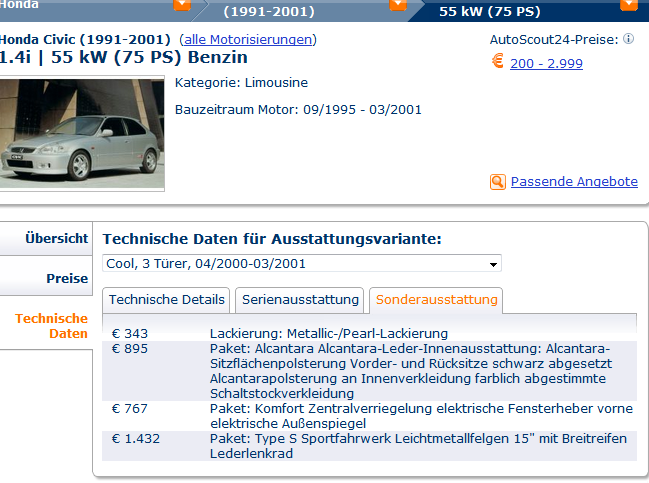Viewport: 649px width, 483px height.
Task: Click the (1991-2001) breadcrumb segment
Action: 306,11
